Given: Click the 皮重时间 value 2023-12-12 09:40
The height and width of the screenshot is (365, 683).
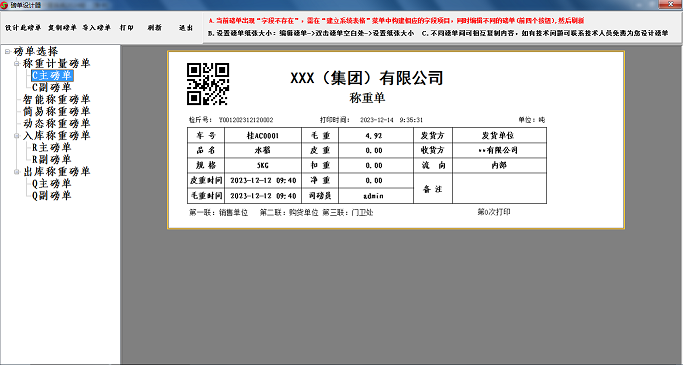Looking at the screenshot, I should 263,180.
